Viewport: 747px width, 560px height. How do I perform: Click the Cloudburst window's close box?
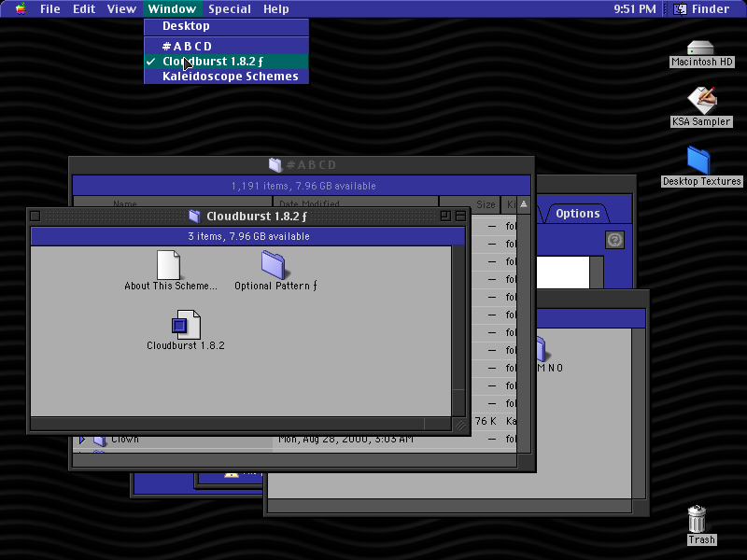35,217
